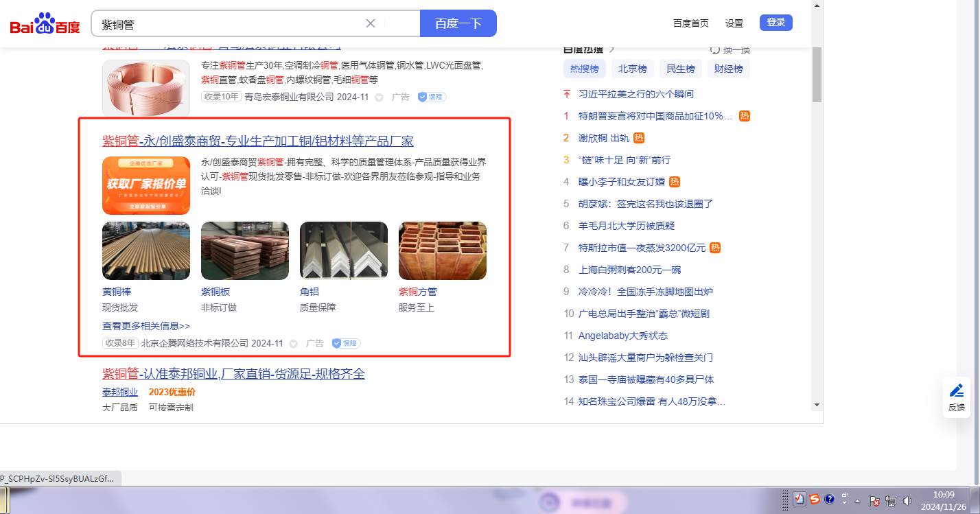This screenshot has width=980, height=514.
Task: Click in the search input field containing 紫铜管
Action: click(x=226, y=24)
